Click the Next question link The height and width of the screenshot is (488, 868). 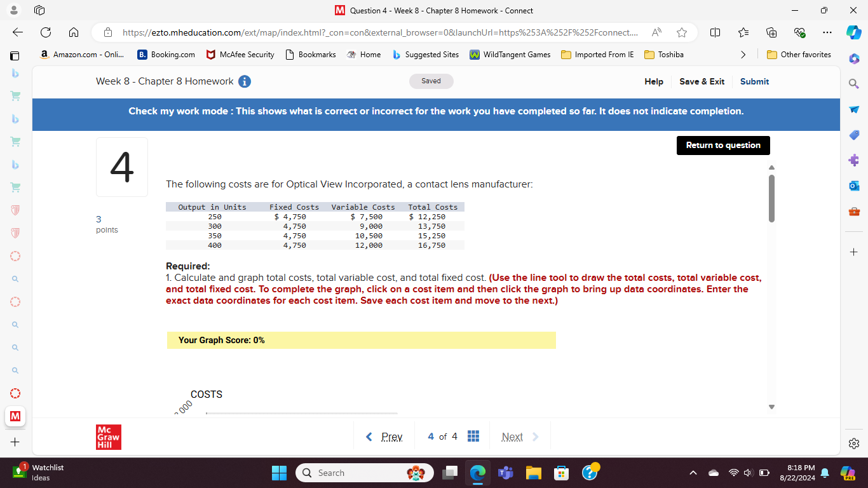pos(520,437)
